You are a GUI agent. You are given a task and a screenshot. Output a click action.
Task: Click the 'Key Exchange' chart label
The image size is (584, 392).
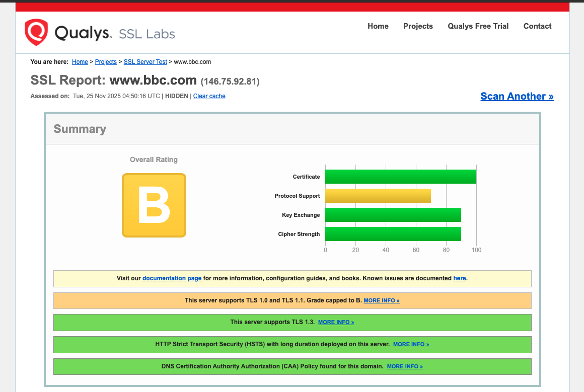coord(301,215)
